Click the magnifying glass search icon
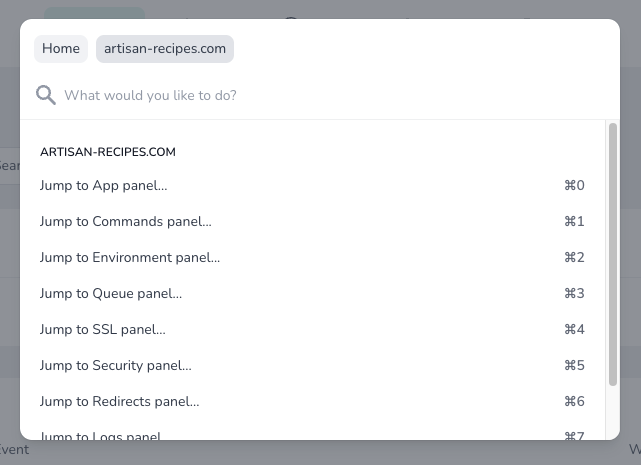Viewport: 641px width, 465px height. [46, 95]
